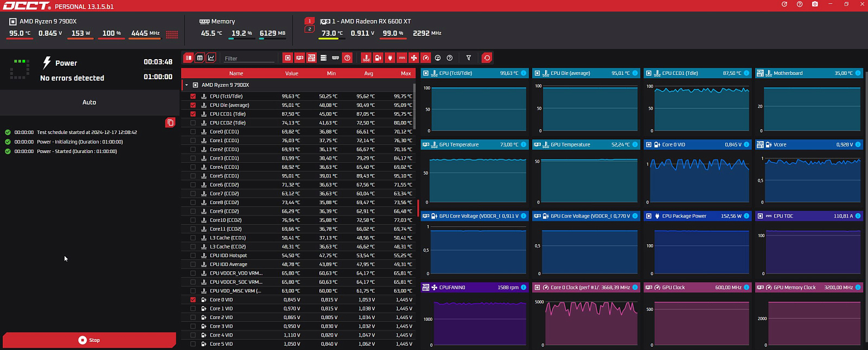Uncheck the CPU Die (average) checkbox
The width and height of the screenshot is (868, 350).
click(x=193, y=105)
